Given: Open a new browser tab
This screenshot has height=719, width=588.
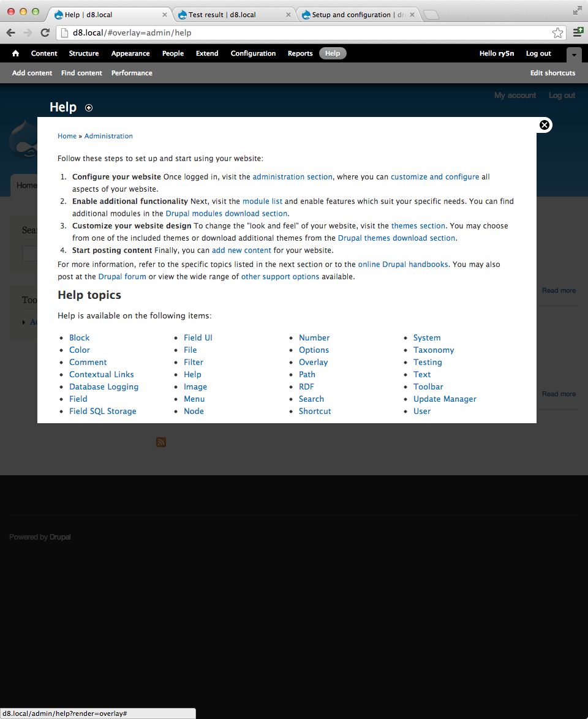Looking at the screenshot, I should [431, 15].
